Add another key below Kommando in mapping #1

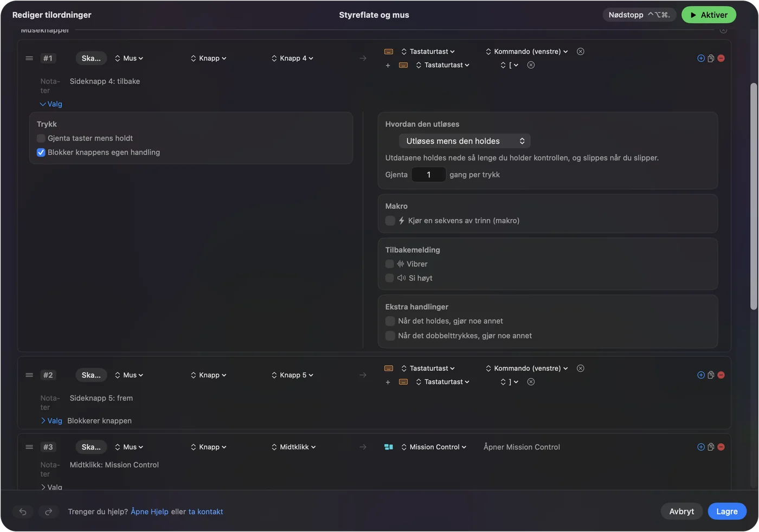388,65
